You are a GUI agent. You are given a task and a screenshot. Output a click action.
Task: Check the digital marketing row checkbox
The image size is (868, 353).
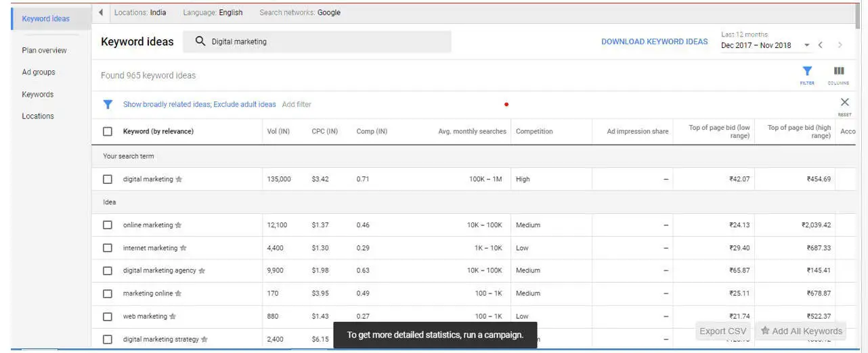coord(108,179)
